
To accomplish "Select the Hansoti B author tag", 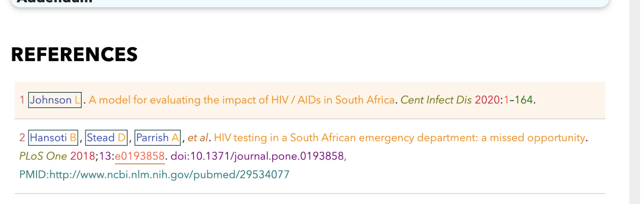I will click(x=53, y=138).
